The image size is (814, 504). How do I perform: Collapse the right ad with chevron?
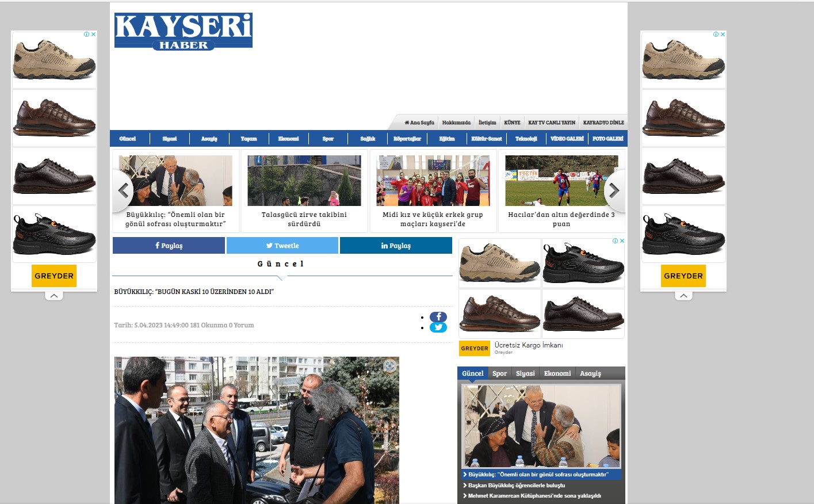pos(683,296)
